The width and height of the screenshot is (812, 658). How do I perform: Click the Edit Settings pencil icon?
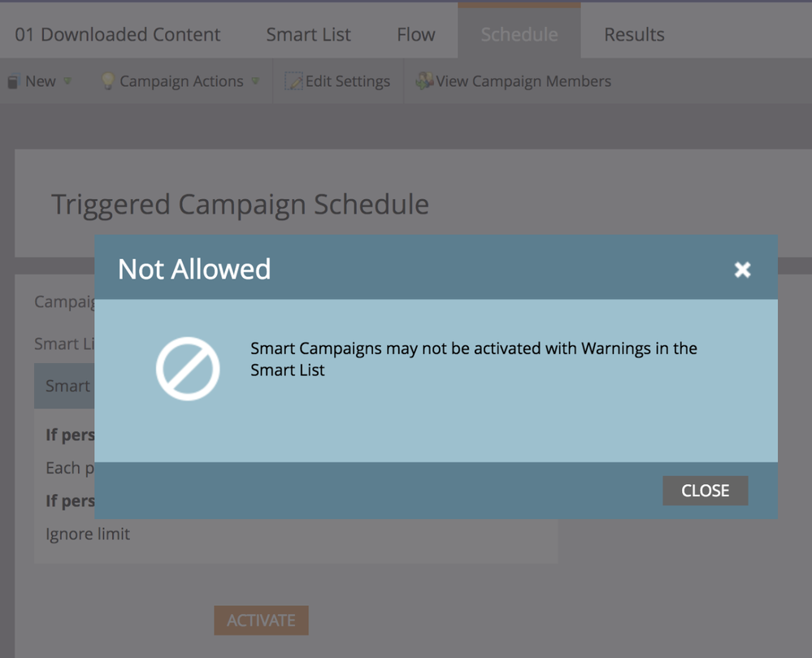coord(293,81)
